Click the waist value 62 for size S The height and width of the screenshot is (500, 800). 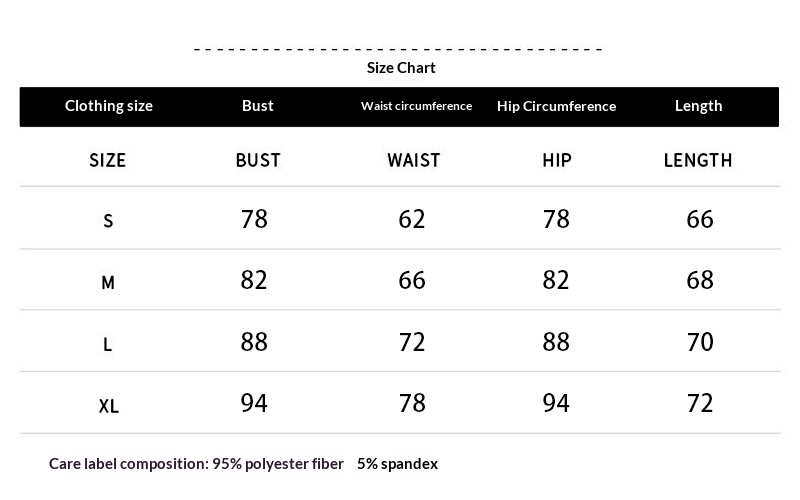412,219
